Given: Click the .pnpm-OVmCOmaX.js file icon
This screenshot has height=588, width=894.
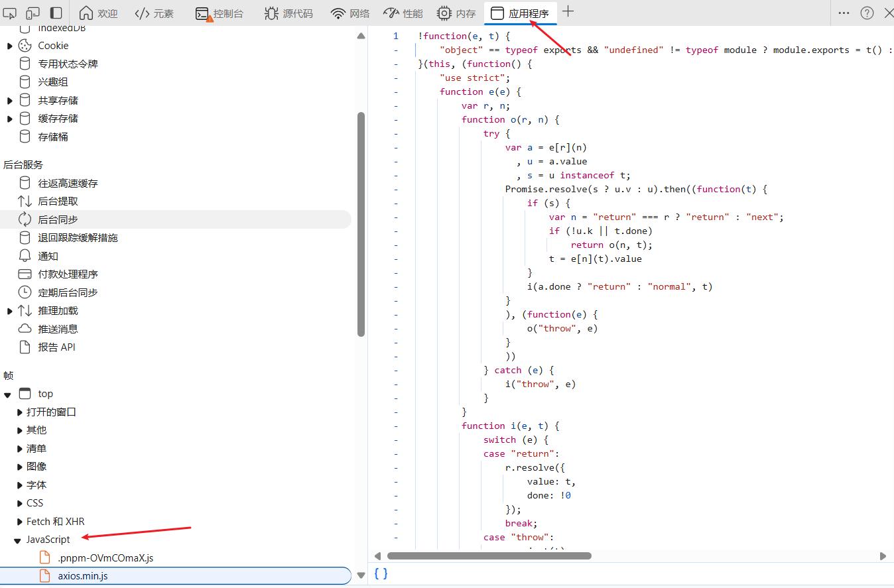Looking at the screenshot, I should click(x=45, y=558).
